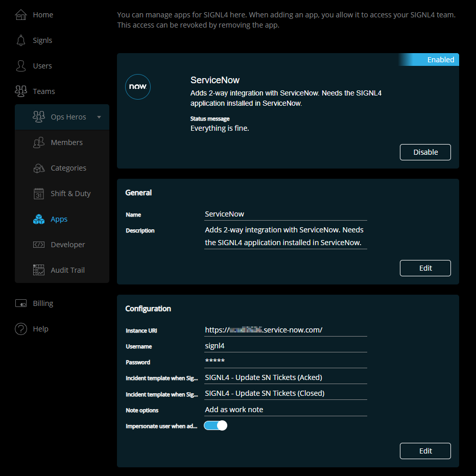
Task: Click the Shift & Duty calendar icon
Action: tap(38, 194)
